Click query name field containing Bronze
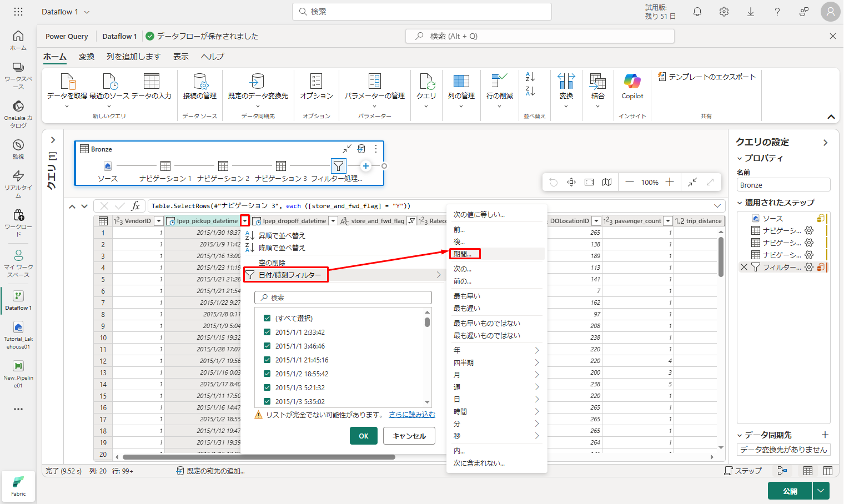The image size is (844, 504). 783,185
